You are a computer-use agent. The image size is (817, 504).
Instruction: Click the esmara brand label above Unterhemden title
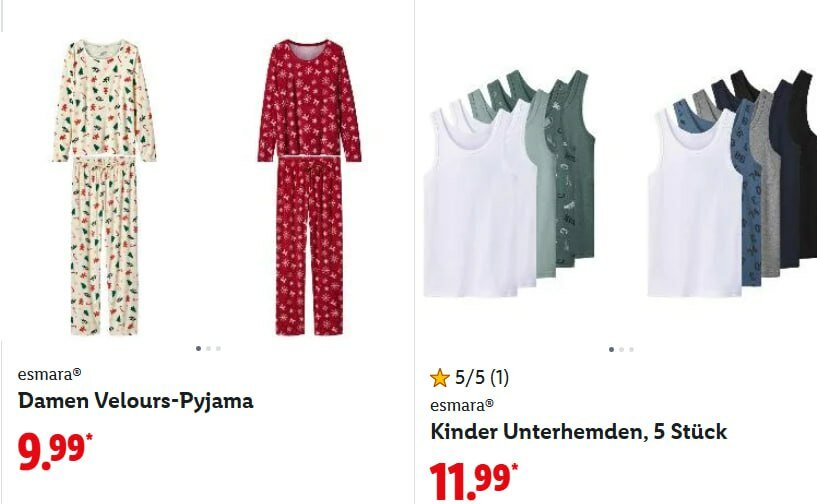click(x=462, y=405)
